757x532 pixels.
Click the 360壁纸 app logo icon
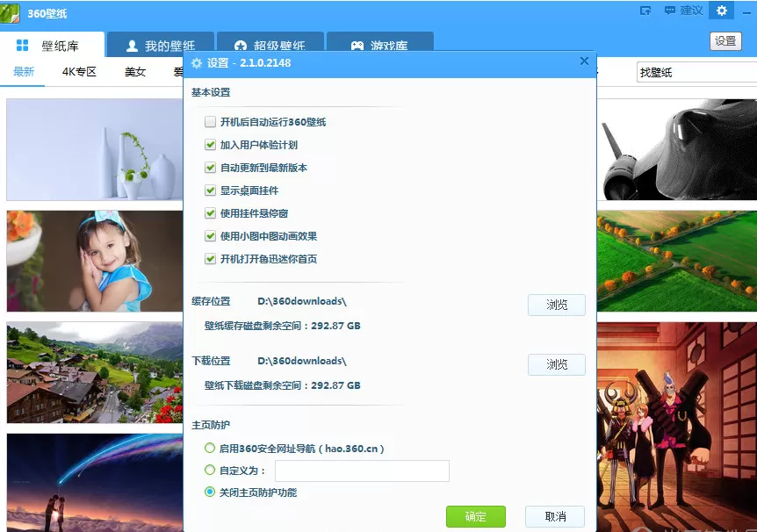(x=11, y=12)
